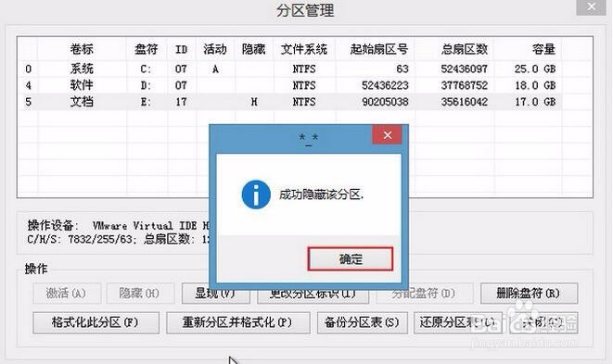
Task: Click the ID value 17
Action: click(181, 102)
